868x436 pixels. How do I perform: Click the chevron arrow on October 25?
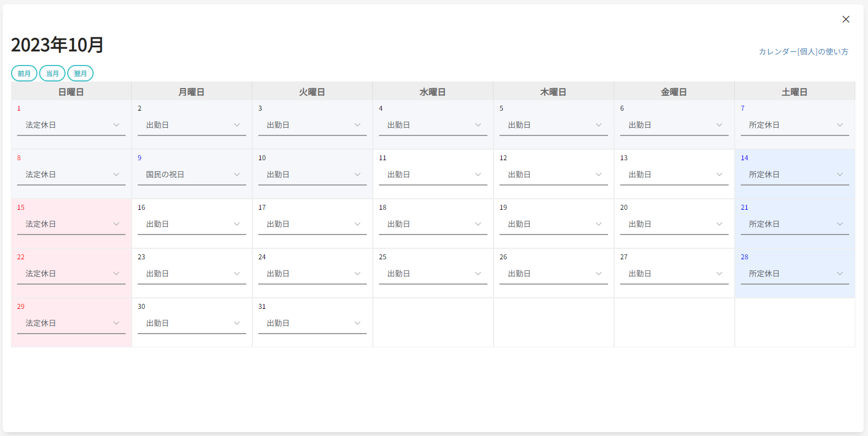[x=478, y=274]
